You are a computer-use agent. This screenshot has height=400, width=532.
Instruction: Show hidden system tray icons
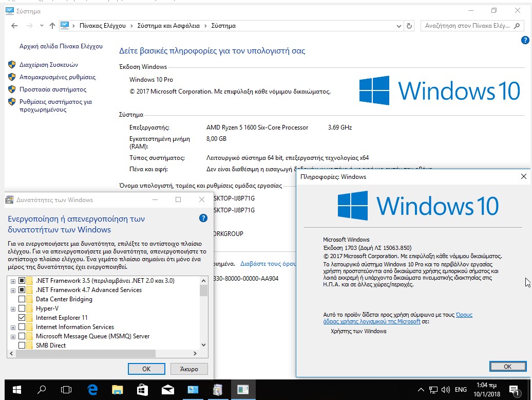click(421, 390)
